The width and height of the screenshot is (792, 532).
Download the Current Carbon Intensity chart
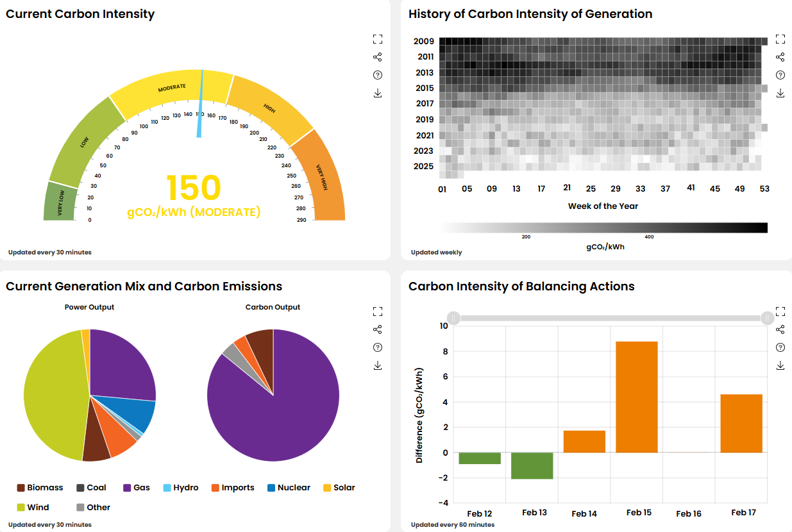tap(378, 93)
